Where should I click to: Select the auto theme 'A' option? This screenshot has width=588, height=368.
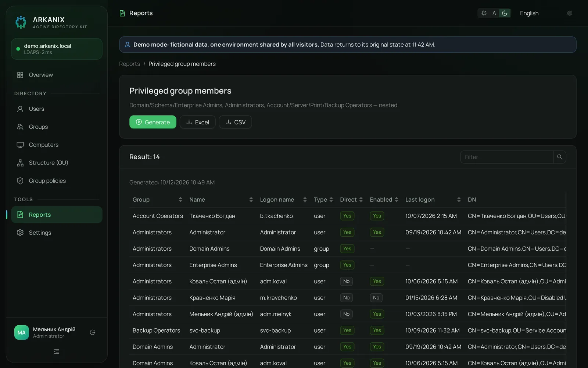coord(494,13)
